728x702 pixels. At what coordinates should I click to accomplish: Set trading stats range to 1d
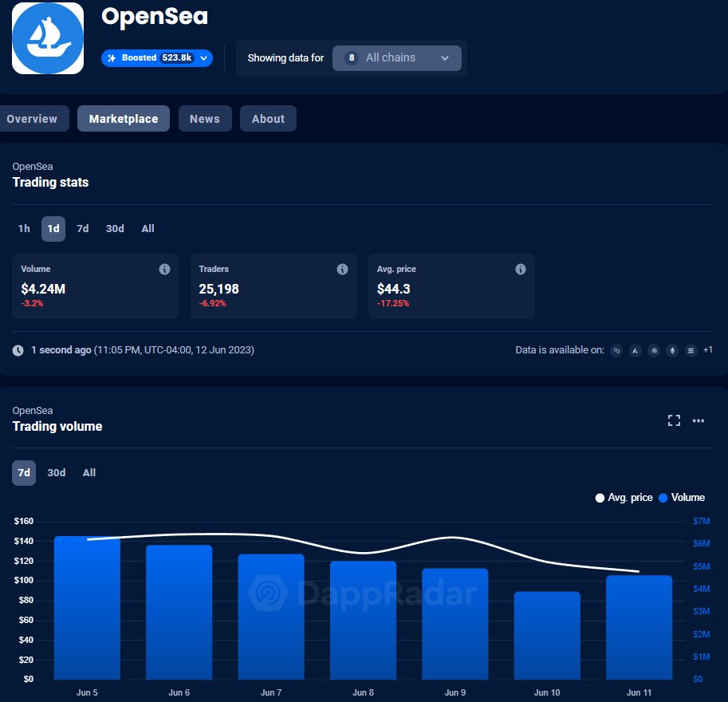point(53,229)
